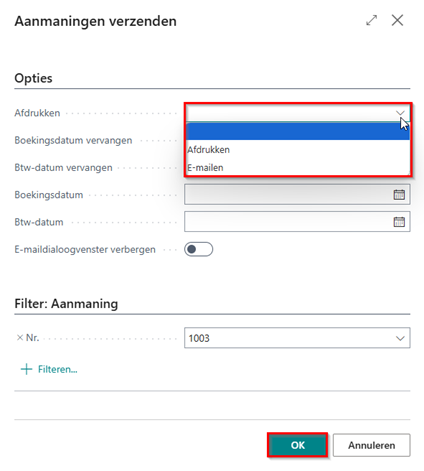Expand the Nr. filter dropdown chevron
Screen dimensions: 424x471
pos(400,338)
